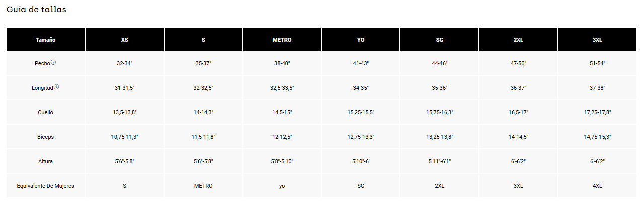The image size is (644, 208).
Task: Click the 32-34" chest measurement cell
Action: (124, 63)
